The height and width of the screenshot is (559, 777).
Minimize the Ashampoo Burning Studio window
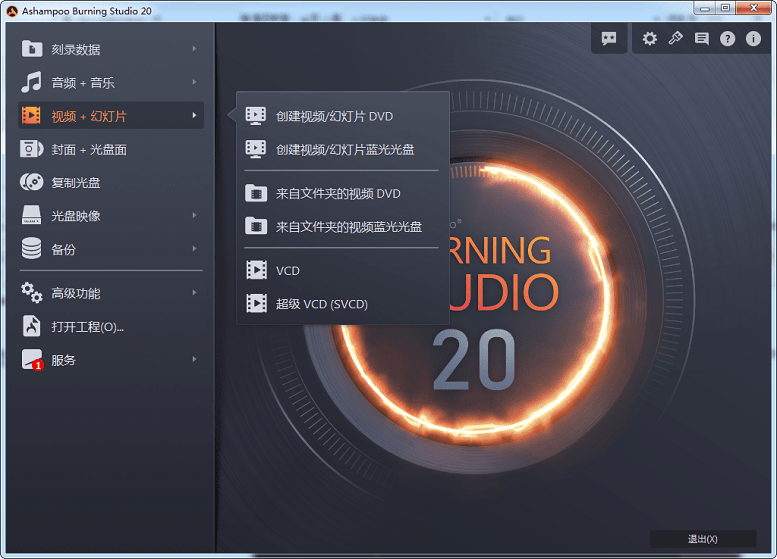click(x=704, y=8)
